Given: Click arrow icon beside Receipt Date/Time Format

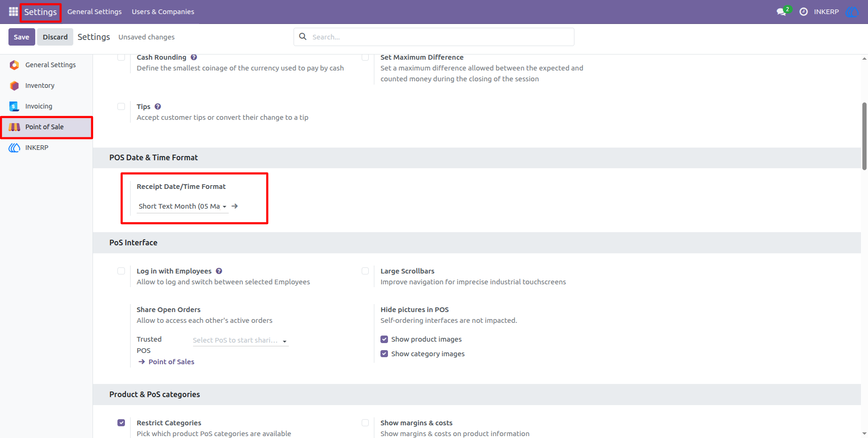Looking at the screenshot, I should [x=235, y=206].
